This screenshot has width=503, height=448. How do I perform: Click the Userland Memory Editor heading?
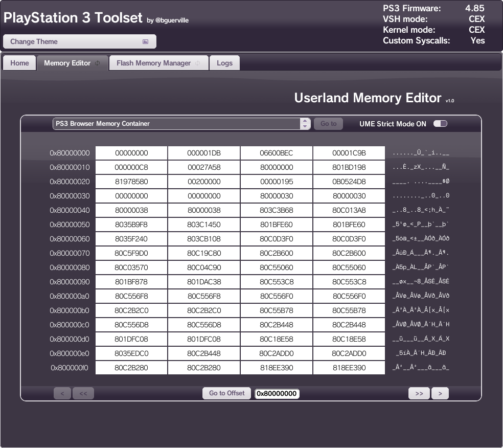pos(368,98)
